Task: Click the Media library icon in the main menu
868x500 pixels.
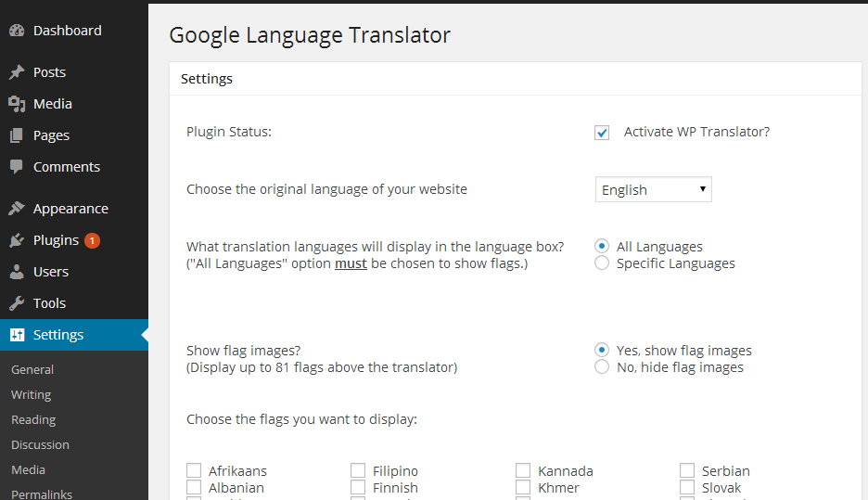Action: (x=17, y=104)
